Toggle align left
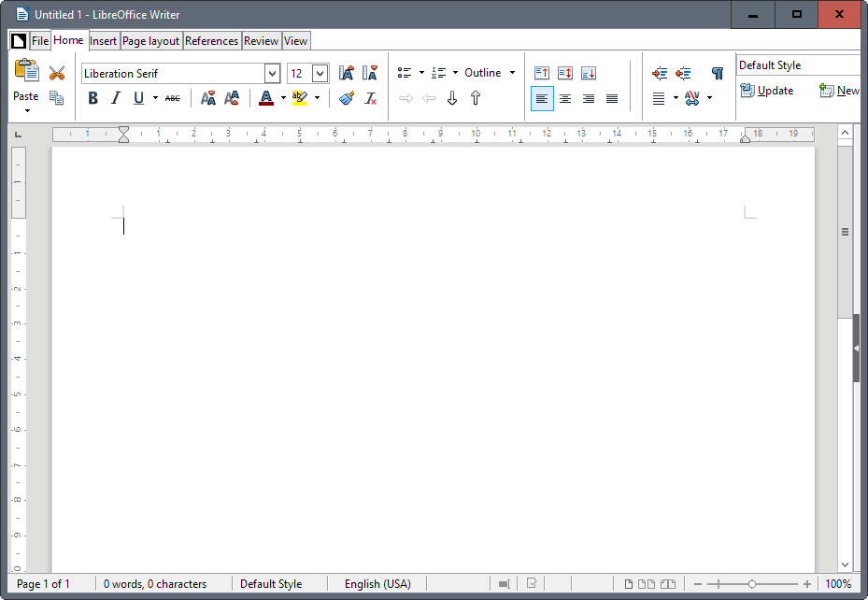 tap(542, 98)
